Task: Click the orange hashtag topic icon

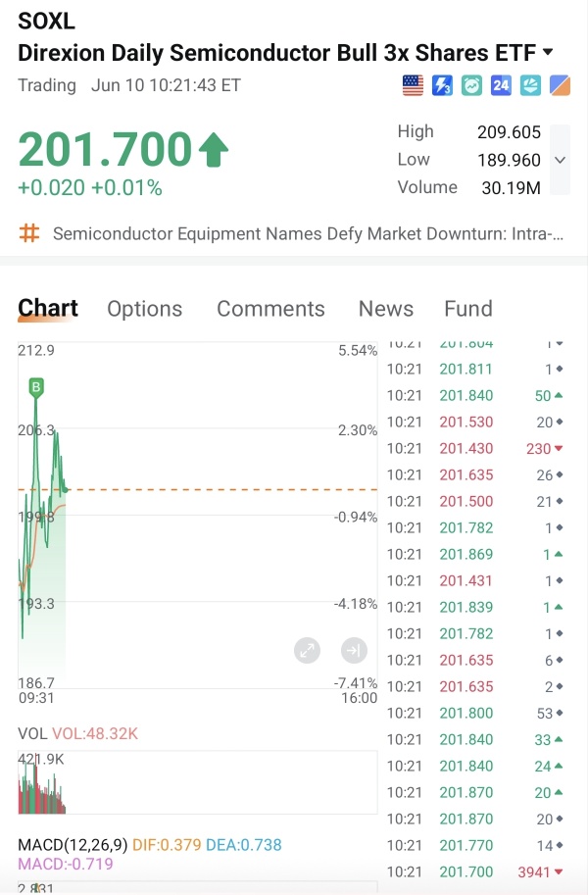Action: pyautogui.click(x=29, y=233)
